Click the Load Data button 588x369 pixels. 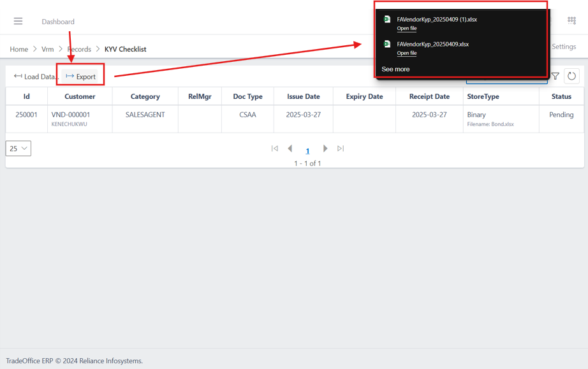[x=35, y=76]
